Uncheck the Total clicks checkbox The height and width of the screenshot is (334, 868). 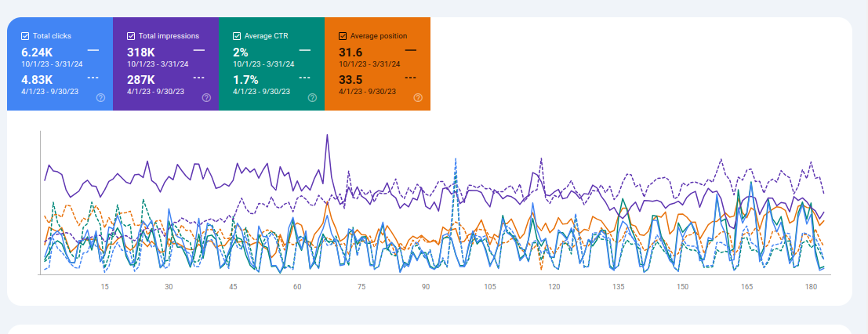coord(25,36)
